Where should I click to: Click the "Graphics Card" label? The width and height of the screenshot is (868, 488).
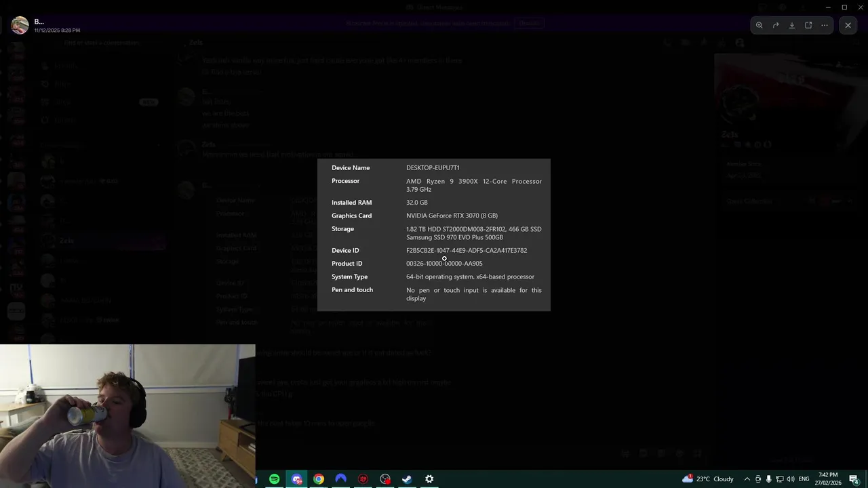351,216
